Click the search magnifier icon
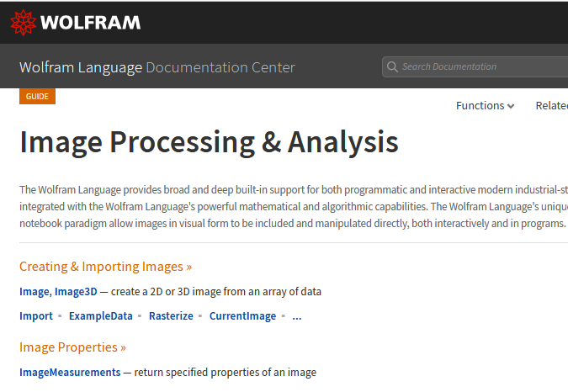Viewport: 568px width, 392px height. pyautogui.click(x=391, y=66)
